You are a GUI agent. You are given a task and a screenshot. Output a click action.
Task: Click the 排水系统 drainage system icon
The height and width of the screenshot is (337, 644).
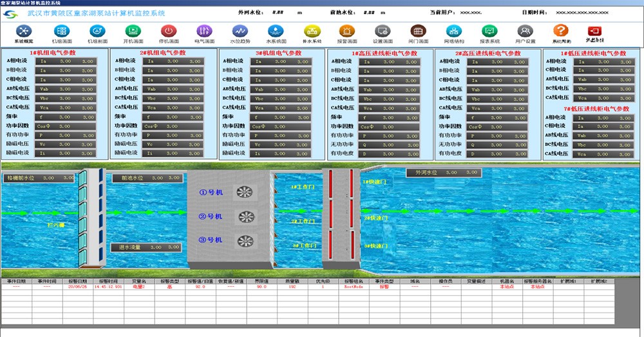point(312,31)
